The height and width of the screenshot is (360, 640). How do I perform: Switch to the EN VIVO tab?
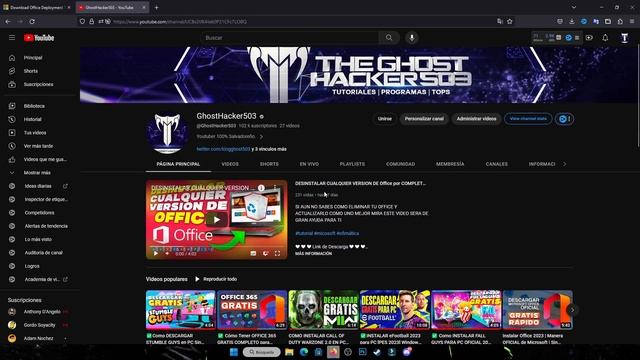pos(309,164)
